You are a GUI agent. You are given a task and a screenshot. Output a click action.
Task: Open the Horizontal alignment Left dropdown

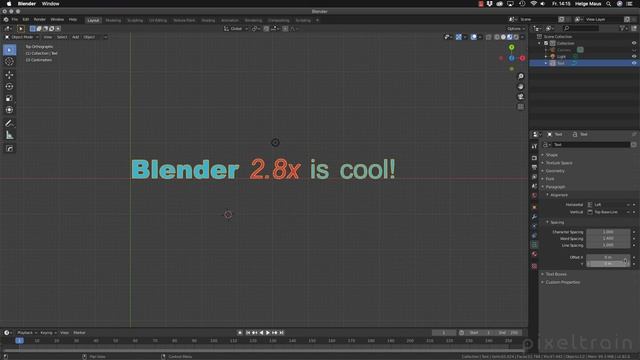(x=609, y=204)
